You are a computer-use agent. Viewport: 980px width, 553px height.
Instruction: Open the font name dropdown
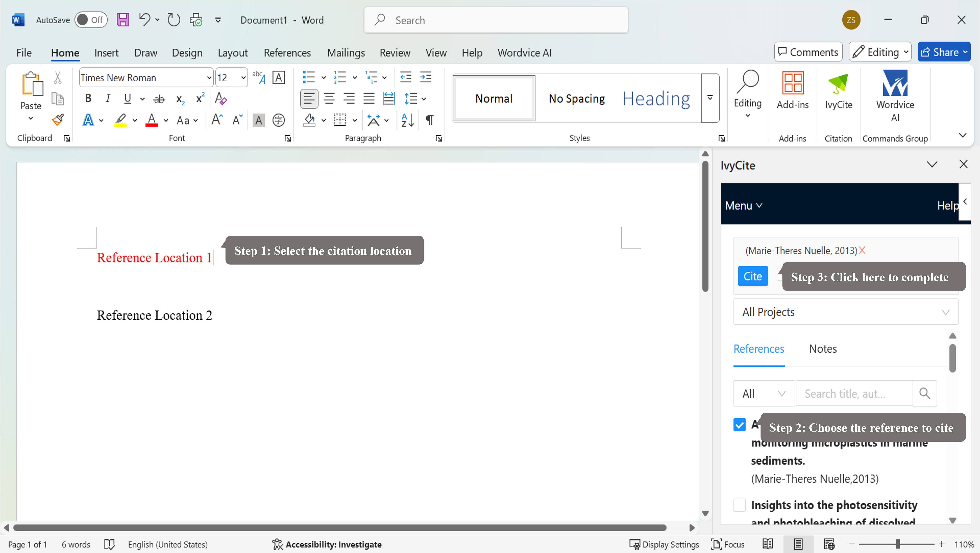(x=209, y=78)
